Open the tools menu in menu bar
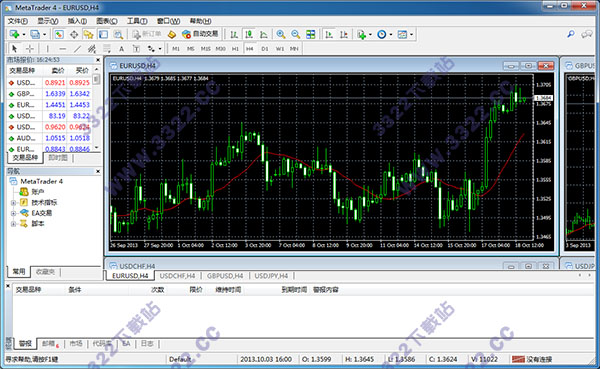The height and width of the screenshot is (369, 600). click(x=137, y=21)
